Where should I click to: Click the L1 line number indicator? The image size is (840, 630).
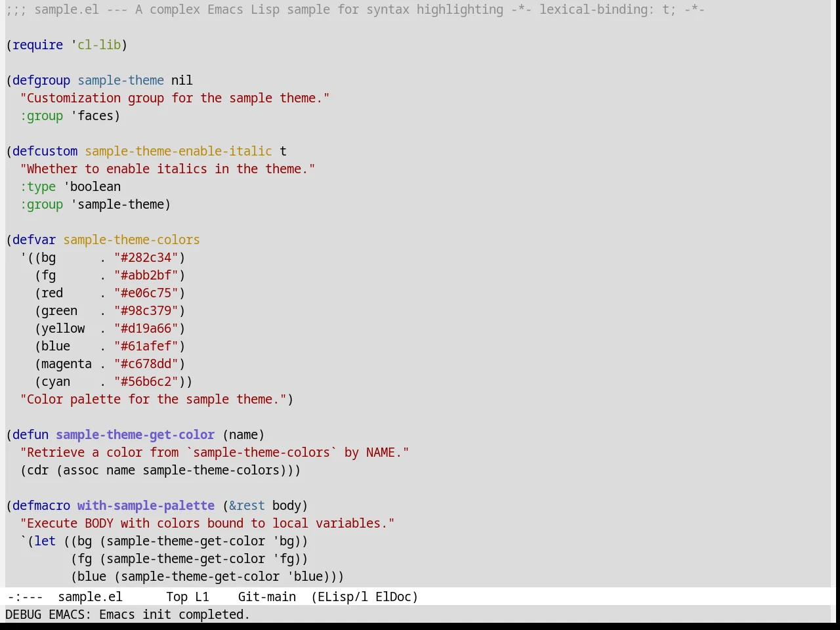[201, 597]
